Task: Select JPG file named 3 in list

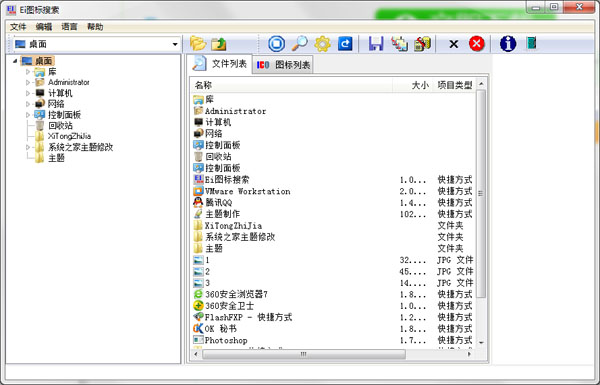Action: coord(334,283)
